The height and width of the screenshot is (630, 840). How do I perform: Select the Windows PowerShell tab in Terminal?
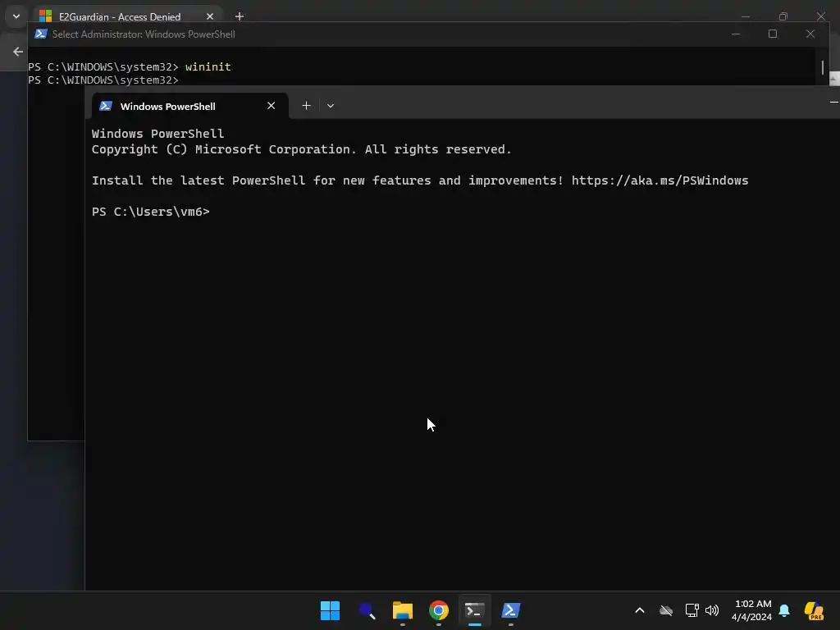190,106
